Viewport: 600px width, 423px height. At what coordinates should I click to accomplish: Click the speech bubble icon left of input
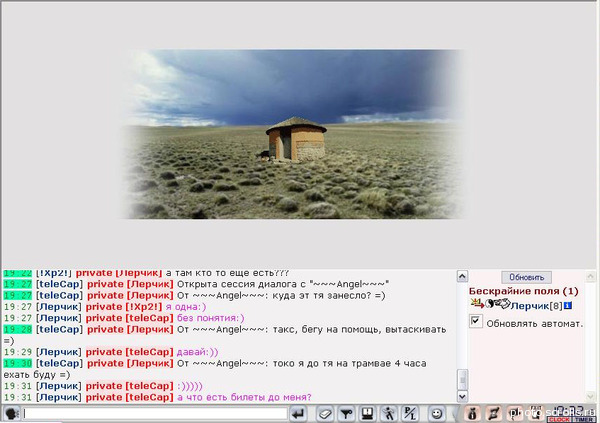coord(11,413)
